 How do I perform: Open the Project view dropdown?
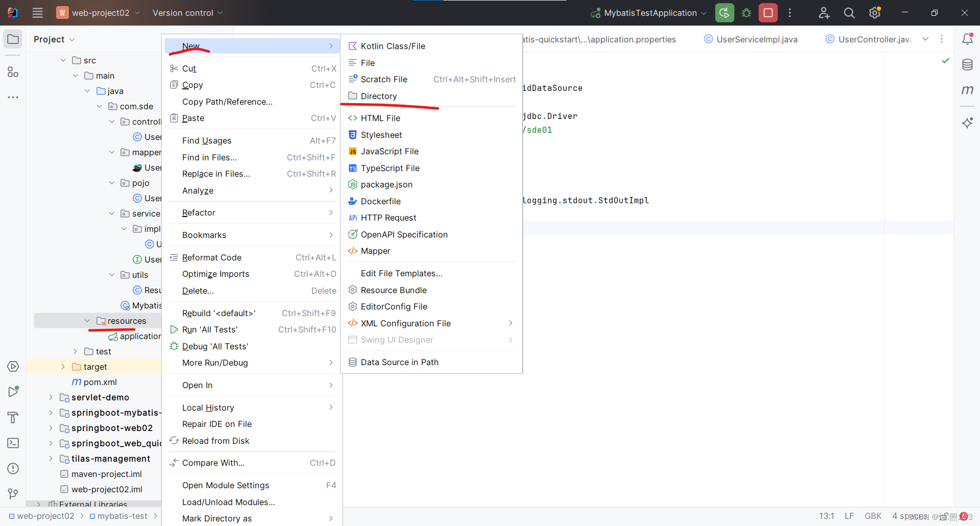click(x=54, y=39)
